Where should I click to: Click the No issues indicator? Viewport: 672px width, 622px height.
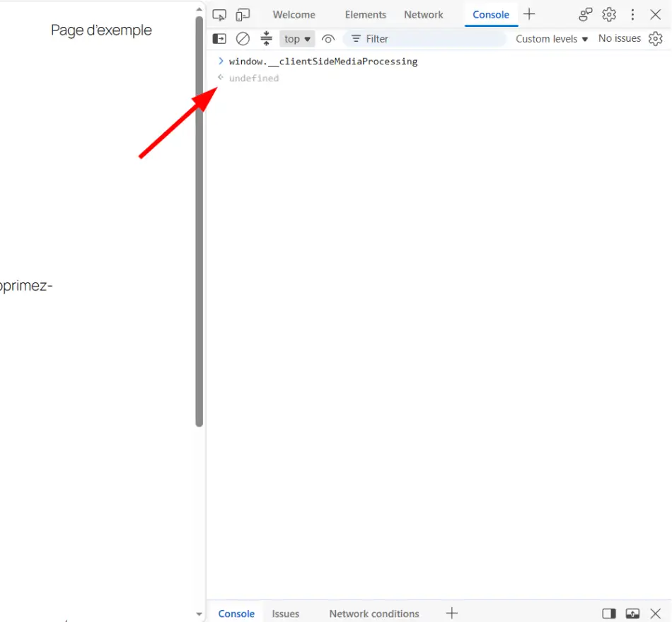(619, 39)
